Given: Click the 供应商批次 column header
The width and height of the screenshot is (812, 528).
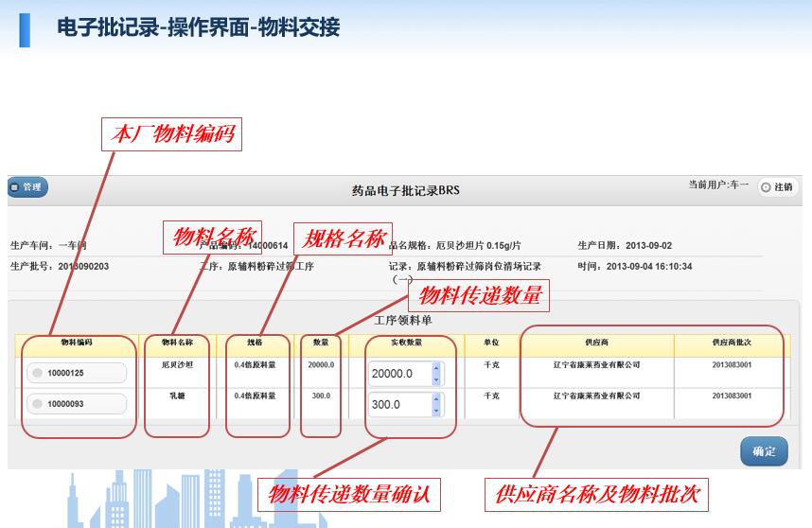Looking at the screenshot, I should (732, 343).
